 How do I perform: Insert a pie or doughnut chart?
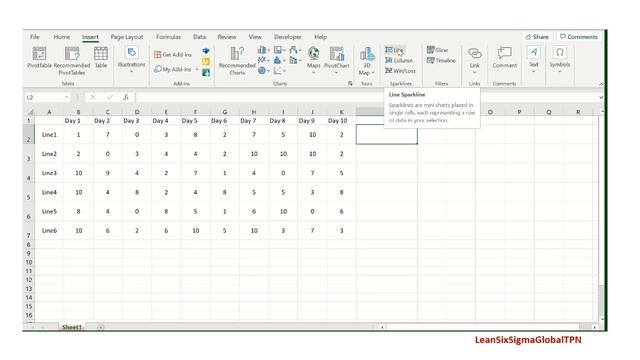pos(264,71)
